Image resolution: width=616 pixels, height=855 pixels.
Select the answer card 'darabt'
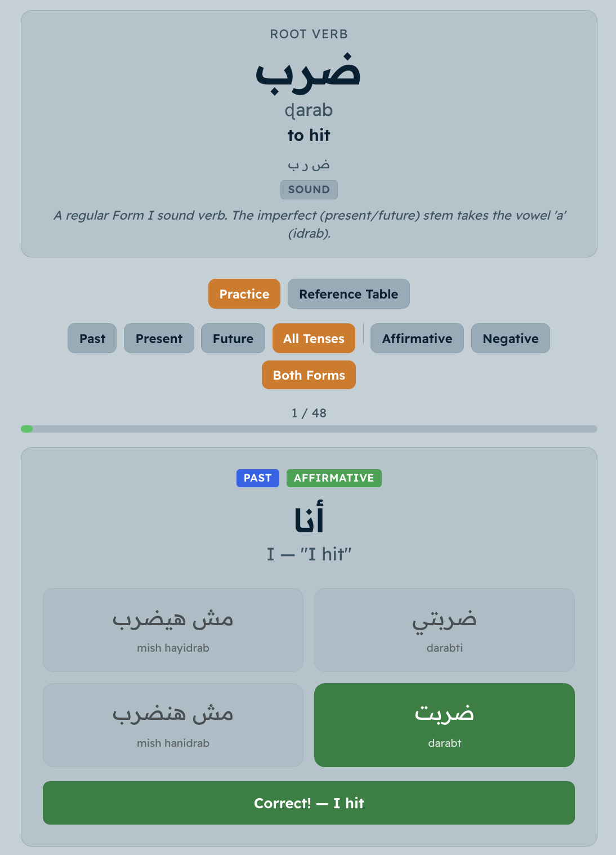(x=444, y=725)
